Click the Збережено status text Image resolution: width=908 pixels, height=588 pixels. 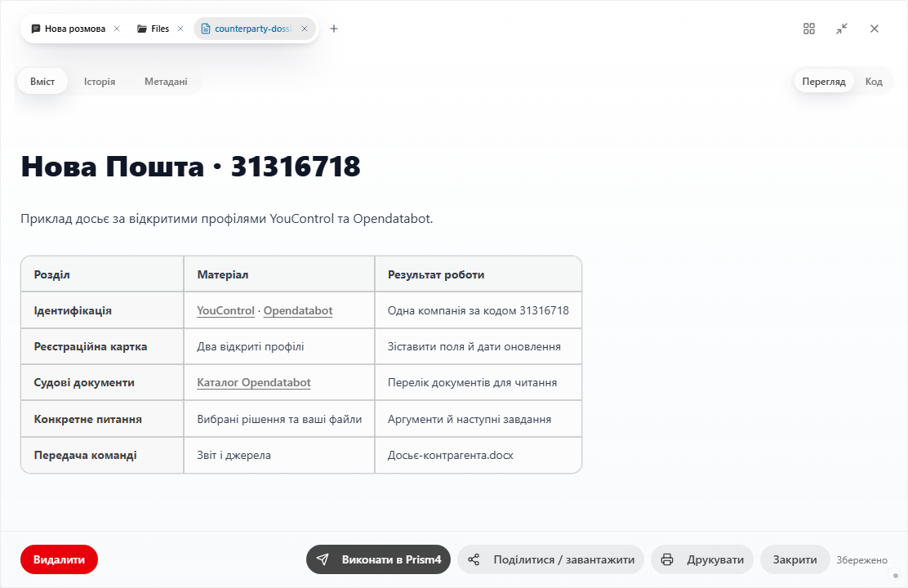point(861,560)
